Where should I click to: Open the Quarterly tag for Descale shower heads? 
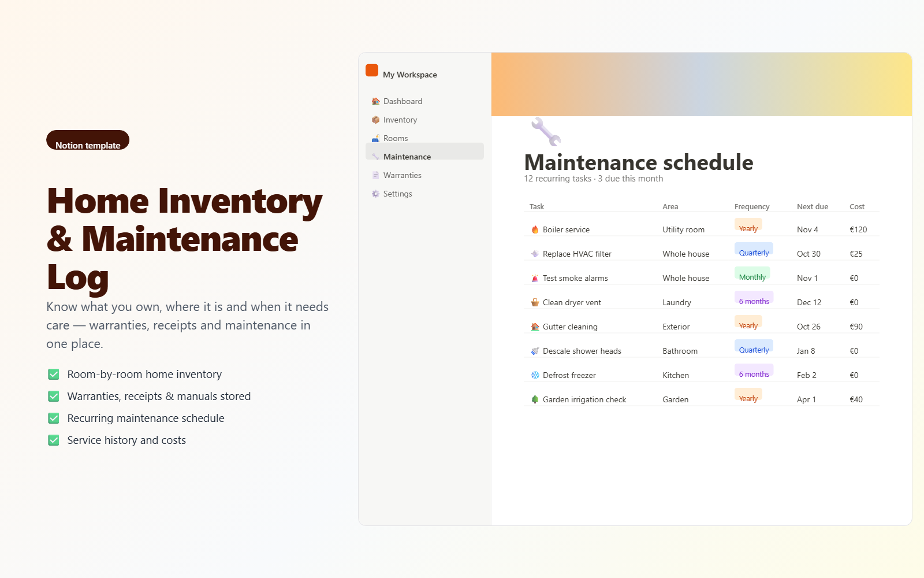coord(754,346)
